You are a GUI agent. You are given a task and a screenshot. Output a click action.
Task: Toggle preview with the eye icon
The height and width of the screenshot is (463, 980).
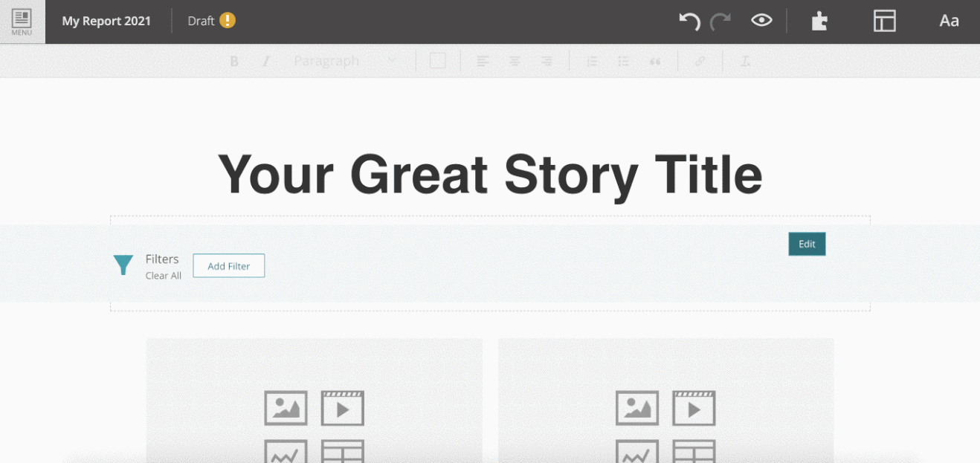(761, 21)
